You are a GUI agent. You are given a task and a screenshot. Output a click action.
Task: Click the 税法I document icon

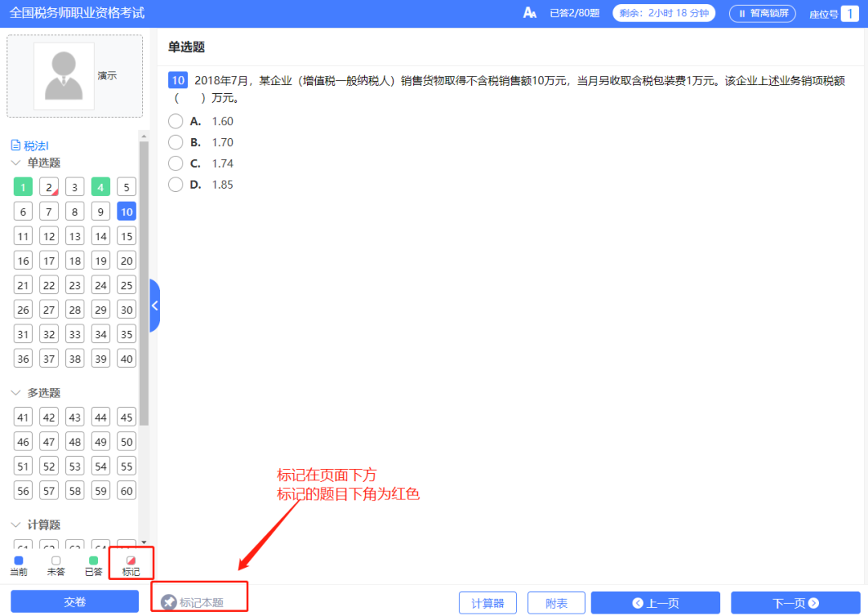click(16, 145)
